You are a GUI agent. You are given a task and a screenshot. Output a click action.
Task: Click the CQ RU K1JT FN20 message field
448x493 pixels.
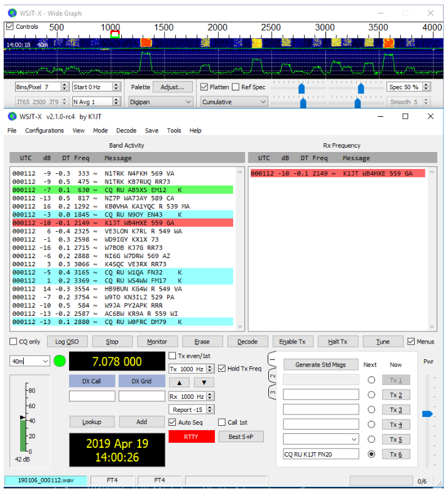coord(321,454)
